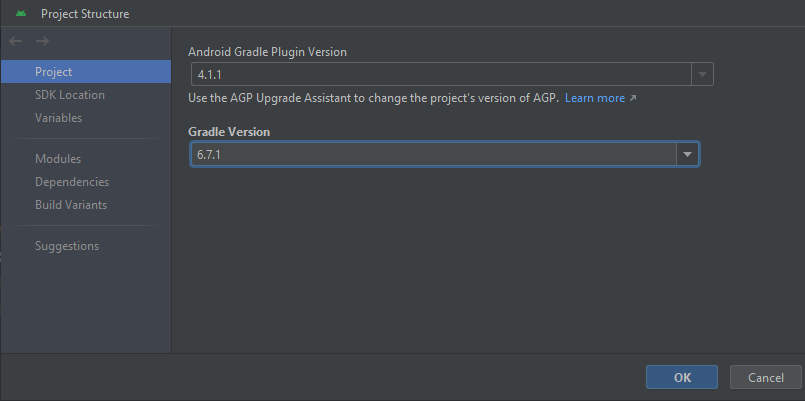Go back with the left arrow
Image resolution: width=805 pixels, height=401 pixels.
pyautogui.click(x=16, y=41)
